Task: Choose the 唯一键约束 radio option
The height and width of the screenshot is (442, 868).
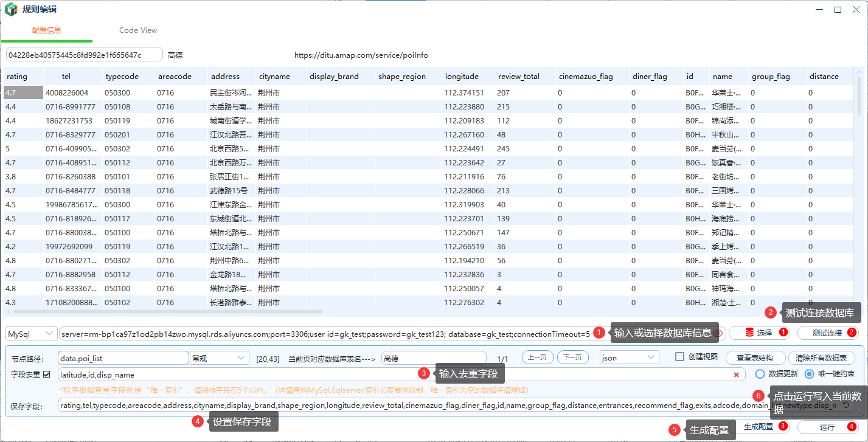Action: click(x=810, y=374)
